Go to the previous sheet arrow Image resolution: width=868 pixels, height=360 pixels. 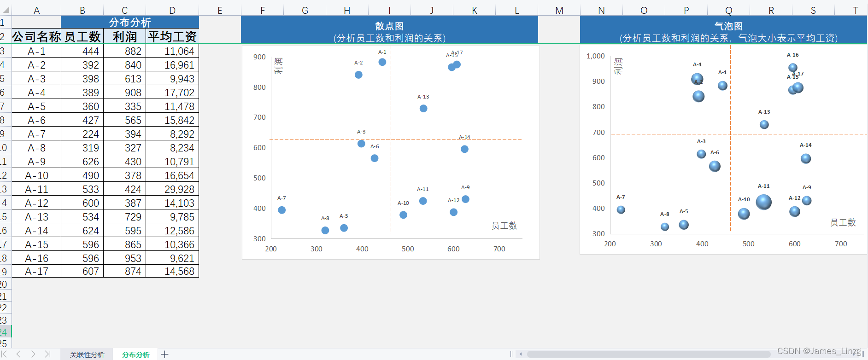tap(18, 354)
